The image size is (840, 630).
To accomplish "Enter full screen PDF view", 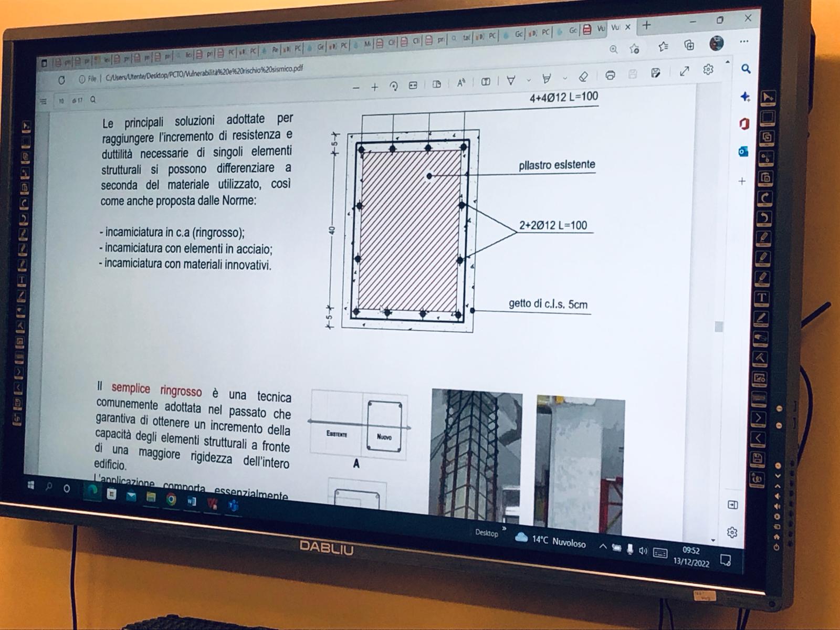I will (x=684, y=71).
